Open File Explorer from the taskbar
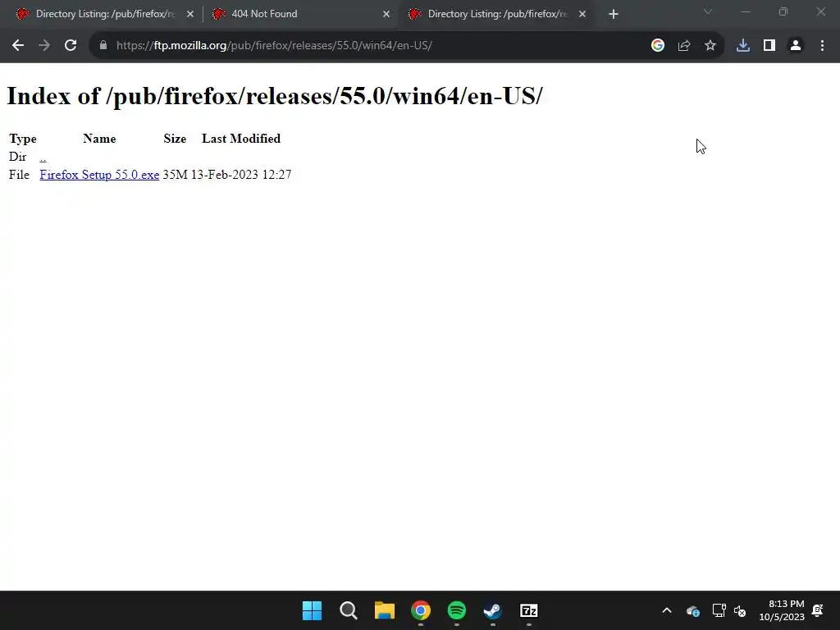840x630 pixels. pos(385,610)
